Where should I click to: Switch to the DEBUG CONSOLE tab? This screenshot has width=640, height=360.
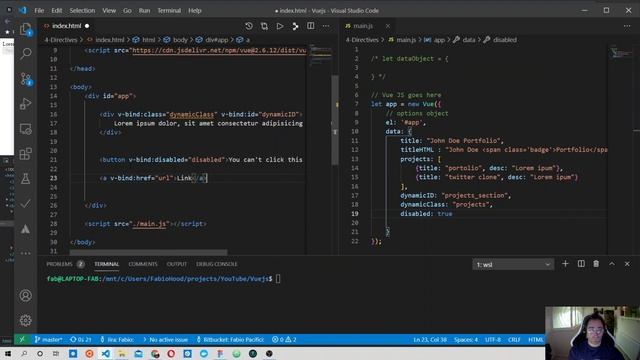click(x=216, y=264)
